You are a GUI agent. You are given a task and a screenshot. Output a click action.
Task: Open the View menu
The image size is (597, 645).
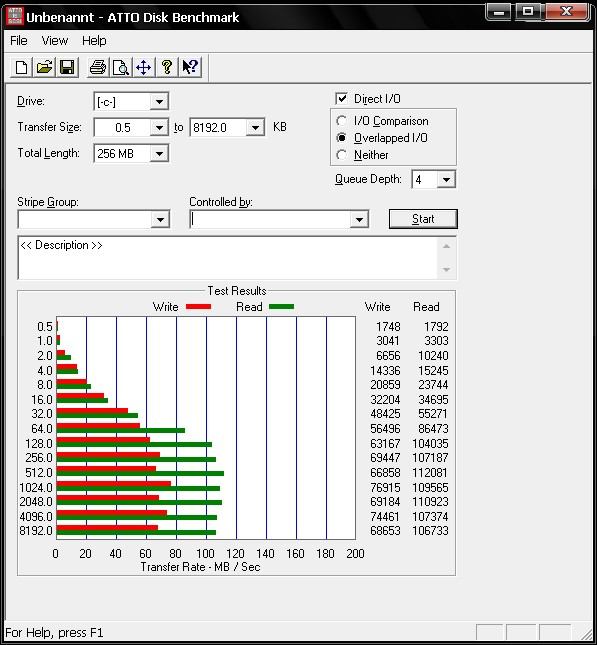(55, 41)
